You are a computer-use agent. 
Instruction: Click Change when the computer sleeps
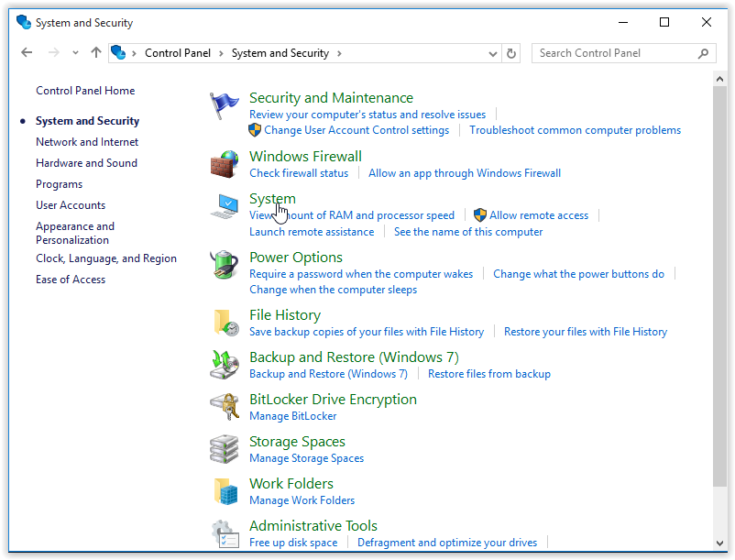[334, 290]
